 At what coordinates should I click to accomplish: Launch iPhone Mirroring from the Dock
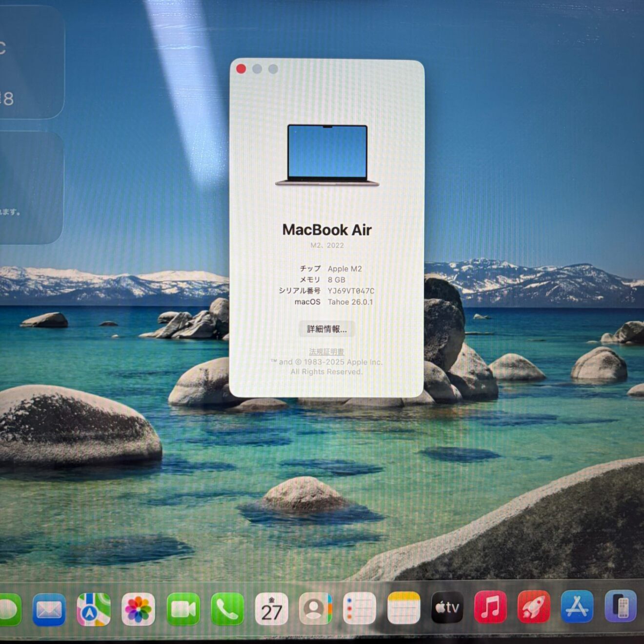pos(621,606)
